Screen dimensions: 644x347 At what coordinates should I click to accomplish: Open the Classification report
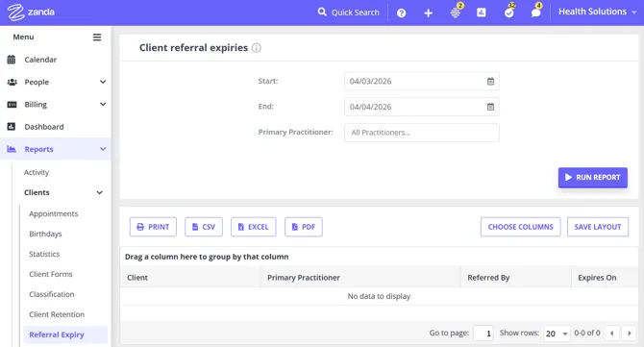pyautogui.click(x=52, y=294)
